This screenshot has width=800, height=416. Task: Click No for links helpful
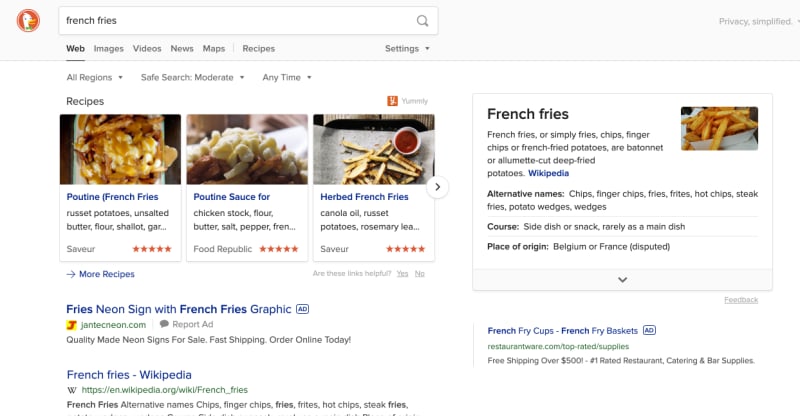(419, 274)
